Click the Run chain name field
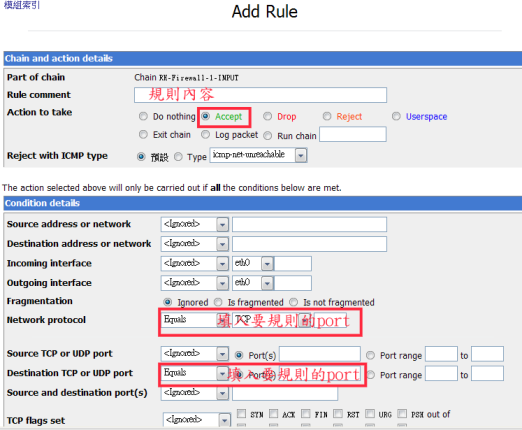 [353, 134]
